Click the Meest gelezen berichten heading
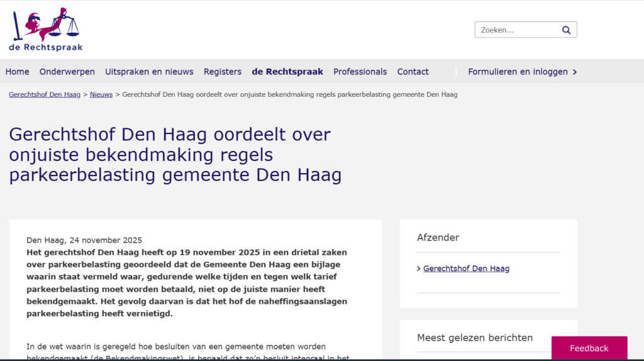The image size is (644, 361). point(475,338)
